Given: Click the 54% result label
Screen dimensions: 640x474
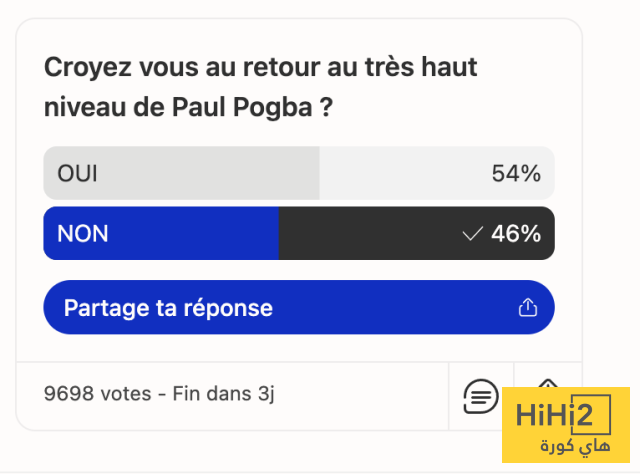Looking at the screenshot, I should point(516,174).
